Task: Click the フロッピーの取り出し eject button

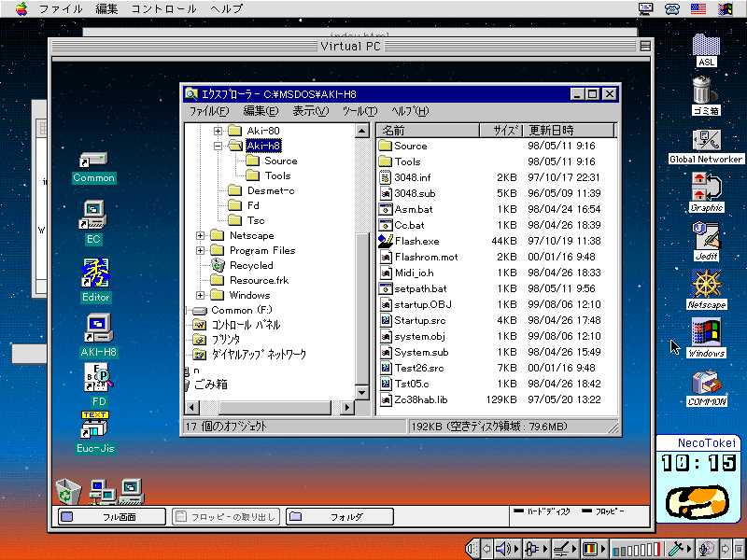Action: [226, 517]
